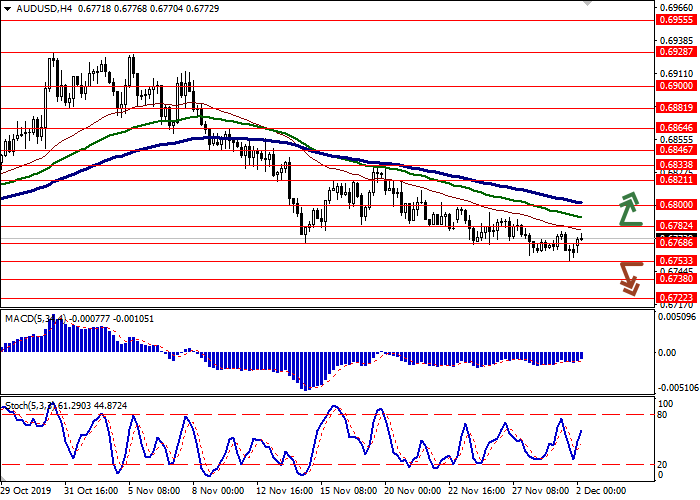Click the 0.69555 red price level label
Screen dimensions: 700x500
tap(675, 19)
